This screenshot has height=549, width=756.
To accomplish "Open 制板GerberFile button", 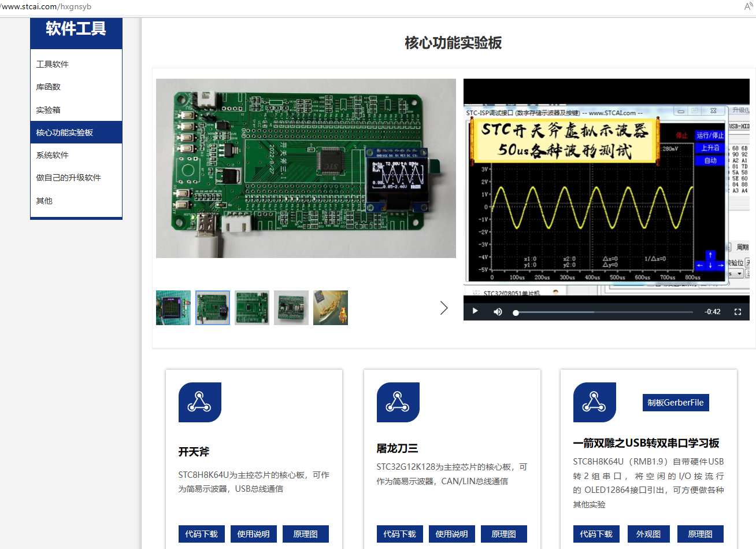I will coord(676,403).
